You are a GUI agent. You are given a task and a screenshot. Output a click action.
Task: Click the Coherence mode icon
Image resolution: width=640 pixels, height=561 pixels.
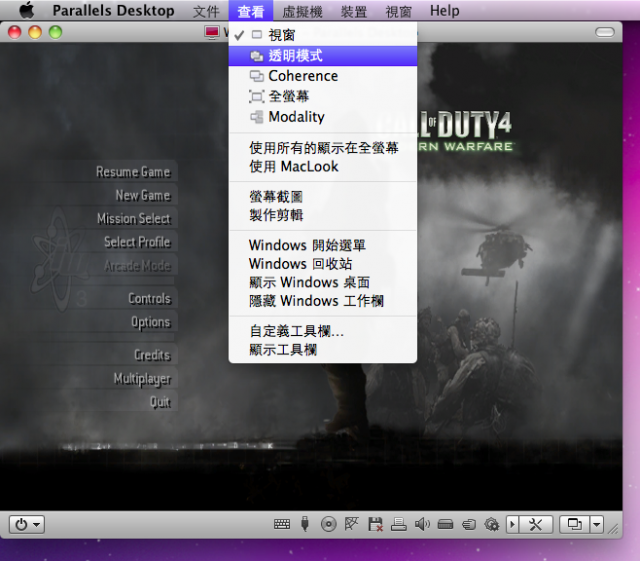257,76
